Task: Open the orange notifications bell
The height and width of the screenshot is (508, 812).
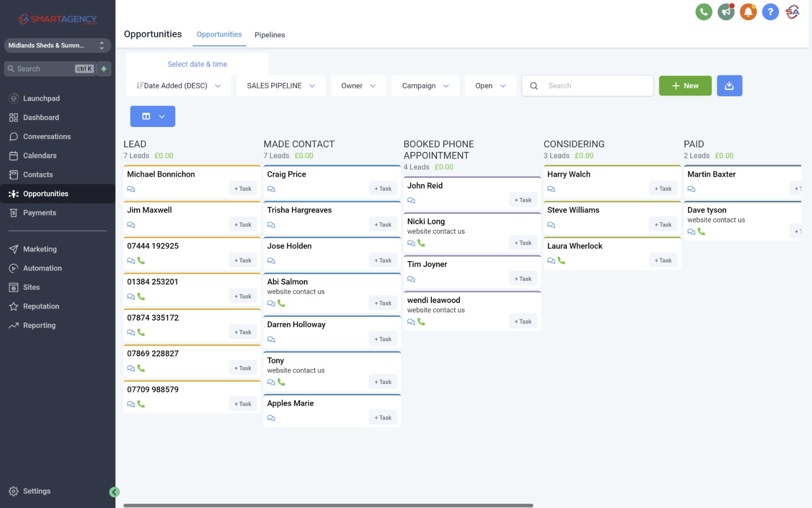Action: coord(748,12)
